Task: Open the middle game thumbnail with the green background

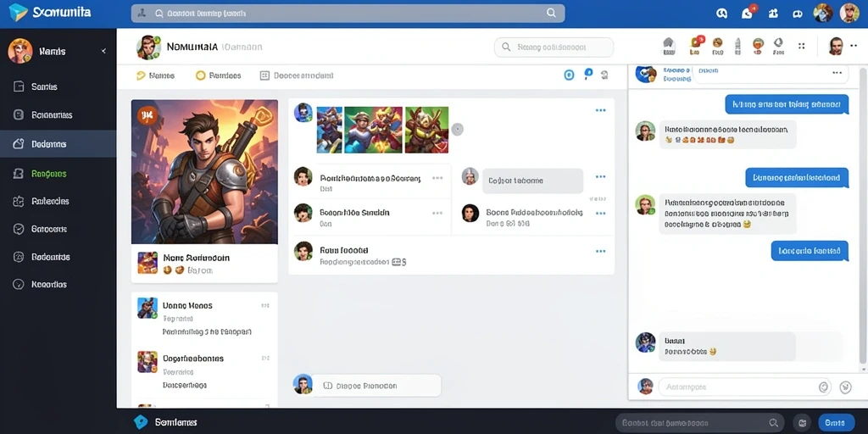Action: pos(373,130)
